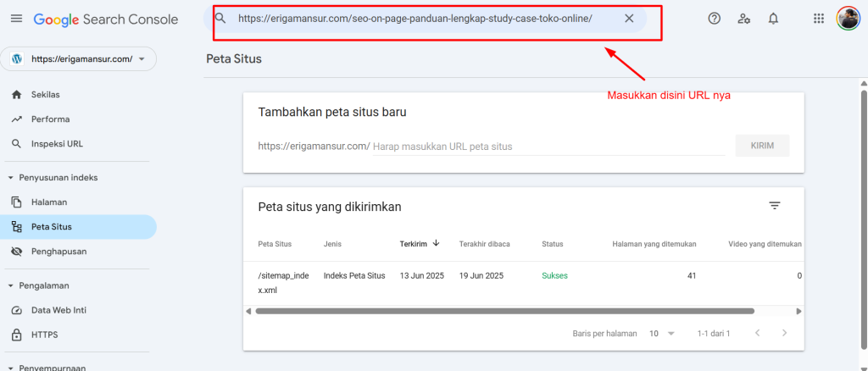Click the HTTPS lock icon
Image resolution: width=868 pixels, height=371 pixels.
click(x=17, y=335)
